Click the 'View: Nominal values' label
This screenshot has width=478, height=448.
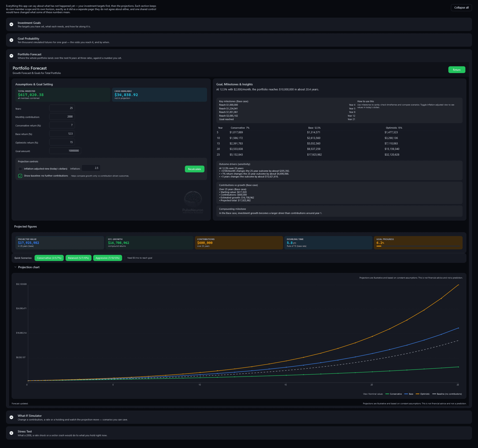373,394
